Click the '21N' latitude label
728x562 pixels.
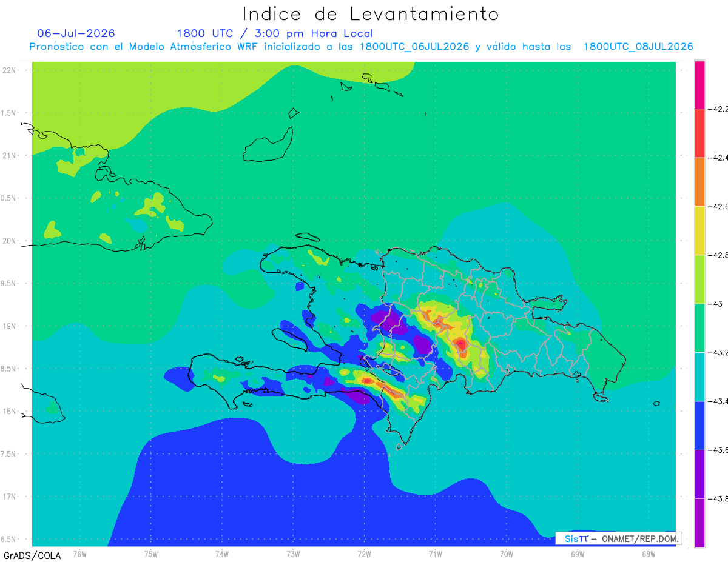(x=10, y=155)
